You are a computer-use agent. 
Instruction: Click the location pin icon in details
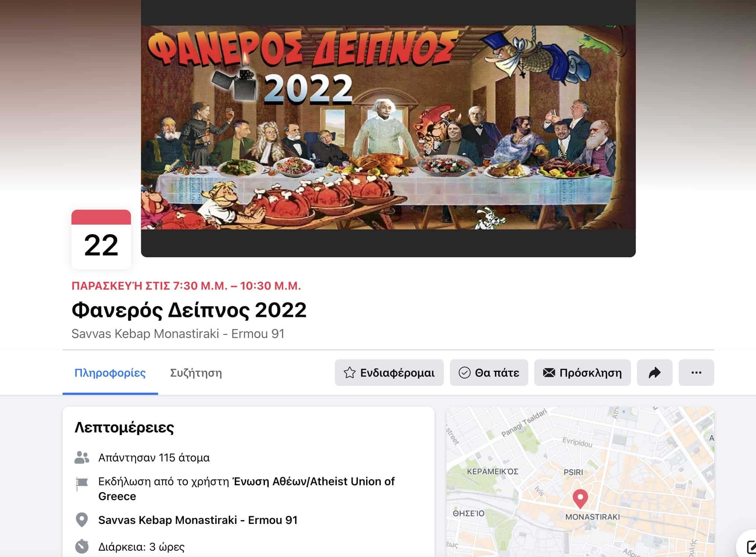point(82,520)
